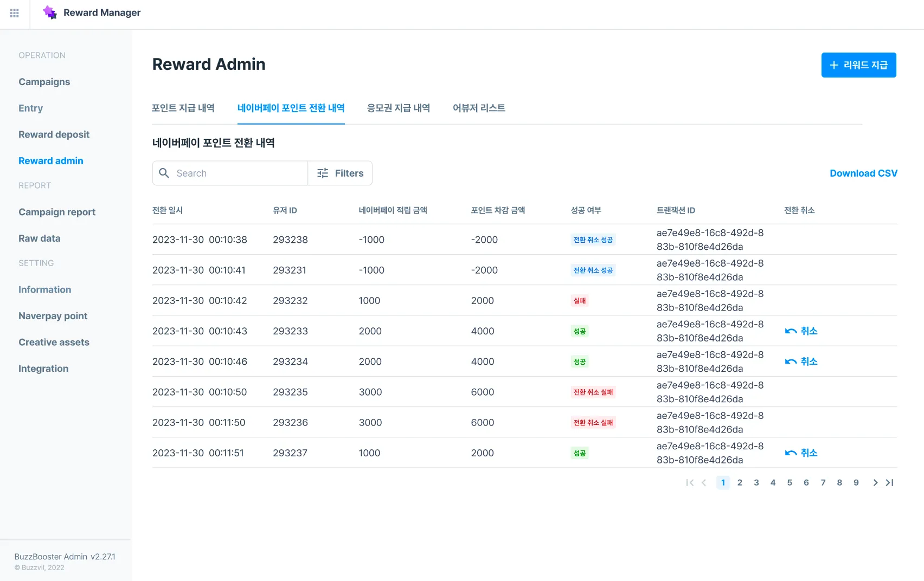This screenshot has width=924, height=581.
Task: Click timestamp 2023-11-30 00:11:50
Action: tap(198, 422)
